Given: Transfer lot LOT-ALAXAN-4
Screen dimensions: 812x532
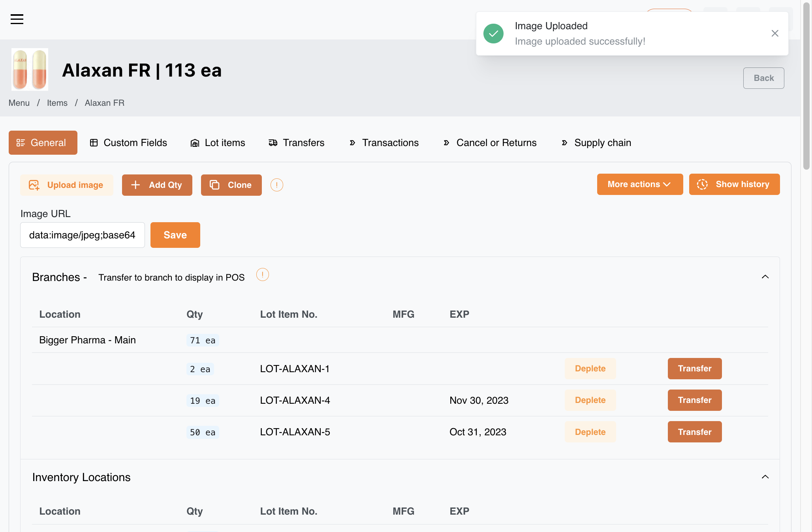Looking at the screenshot, I should tap(695, 400).
